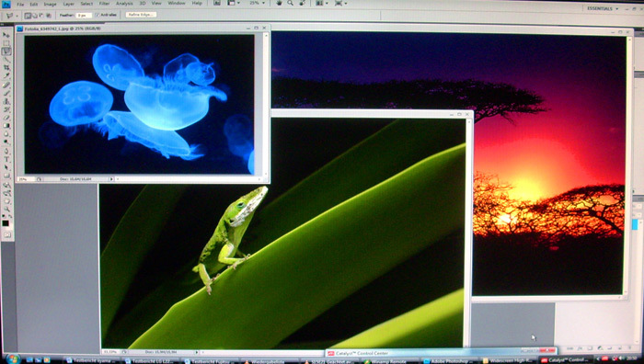This screenshot has width=644, height=364.
Task: Select the Eraser tool
Action: [x=6, y=118]
